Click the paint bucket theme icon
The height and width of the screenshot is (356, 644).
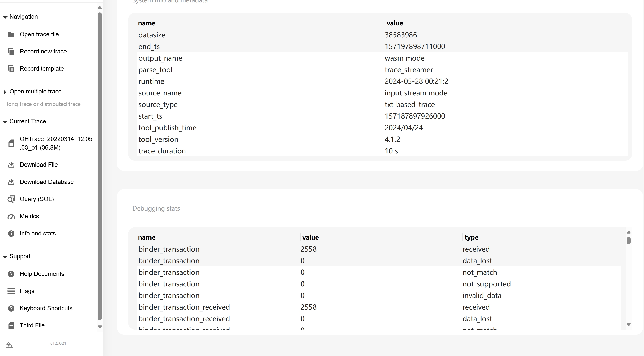point(9,345)
